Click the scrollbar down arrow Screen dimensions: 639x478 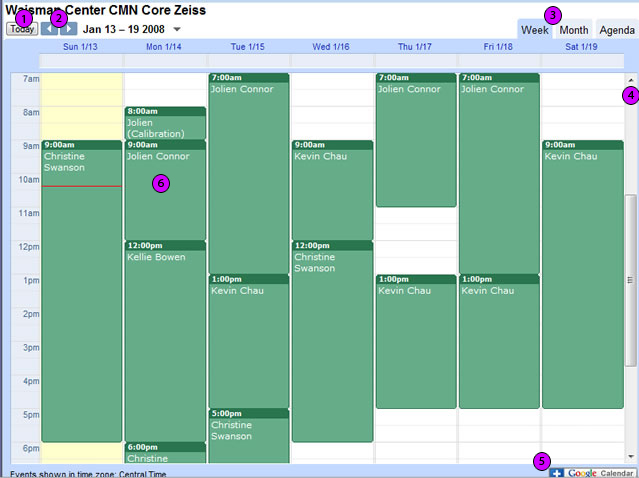(x=630, y=456)
